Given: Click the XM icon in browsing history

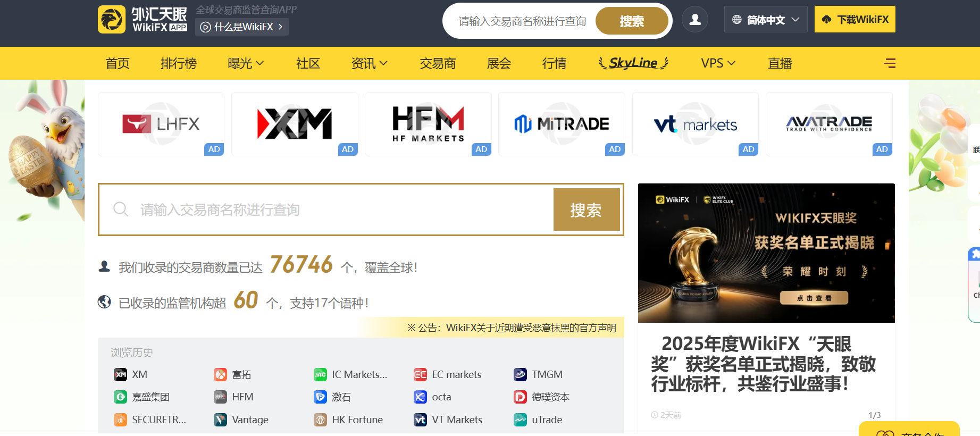Looking at the screenshot, I should click(121, 374).
